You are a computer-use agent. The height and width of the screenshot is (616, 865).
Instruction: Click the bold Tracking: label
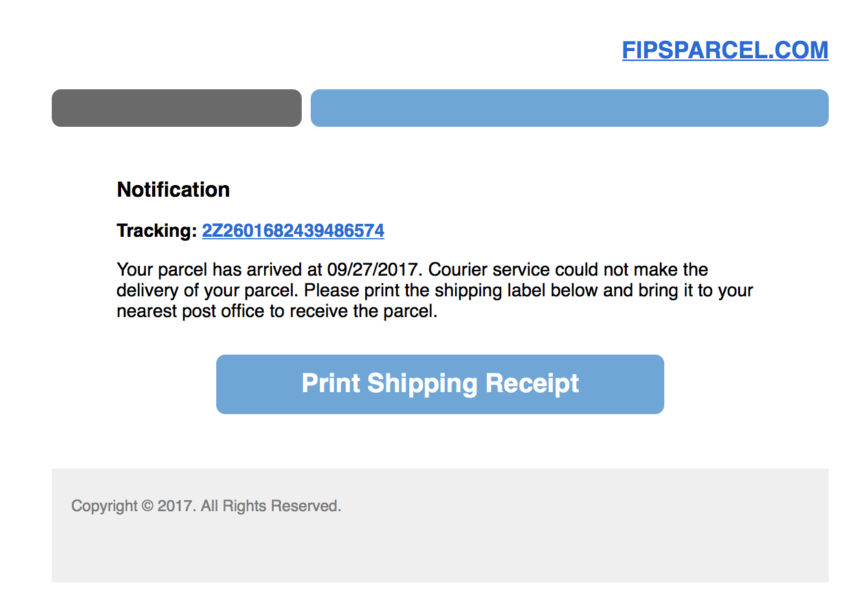(157, 231)
